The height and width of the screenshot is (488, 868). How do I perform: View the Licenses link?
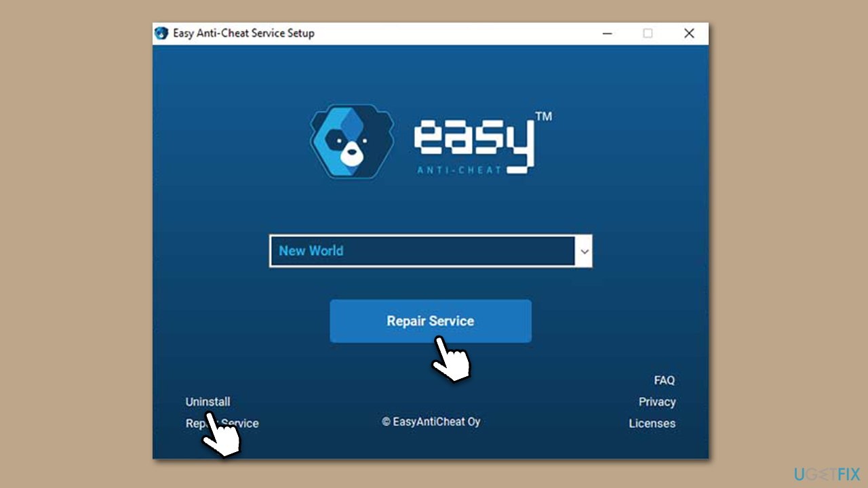[652, 424]
